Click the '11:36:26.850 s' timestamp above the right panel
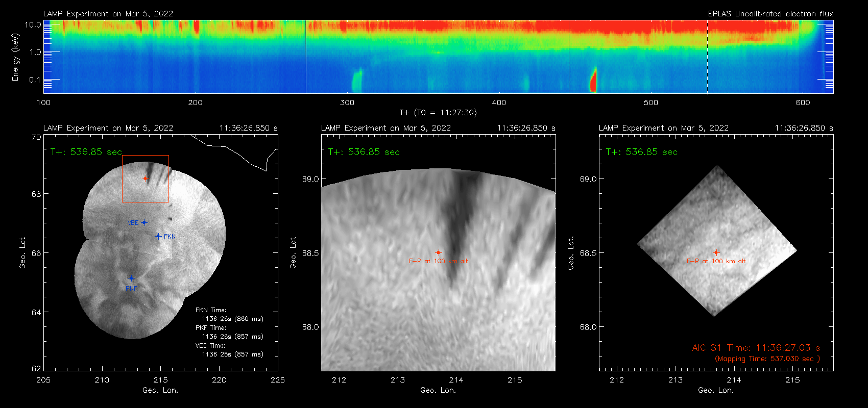The width and height of the screenshot is (868, 408). coord(804,128)
